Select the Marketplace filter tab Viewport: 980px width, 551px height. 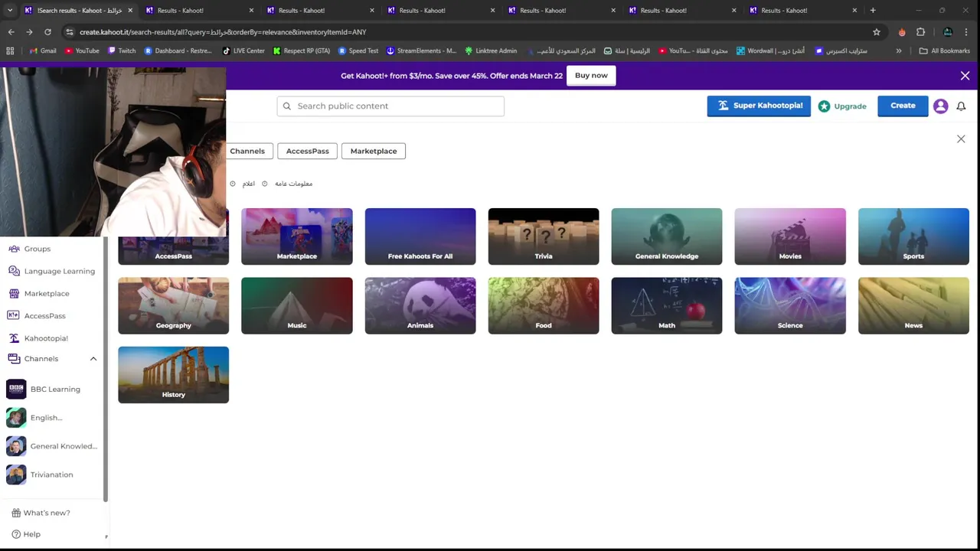tap(374, 151)
